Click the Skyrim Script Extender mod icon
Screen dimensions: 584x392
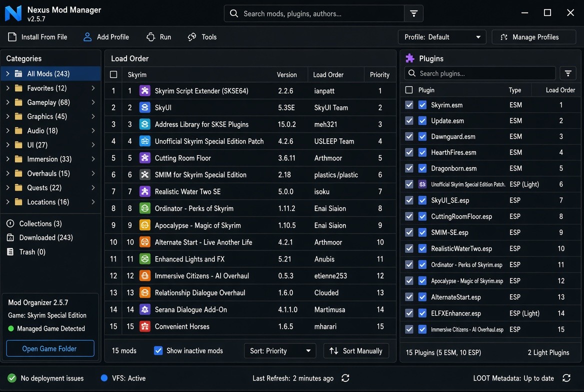145,90
